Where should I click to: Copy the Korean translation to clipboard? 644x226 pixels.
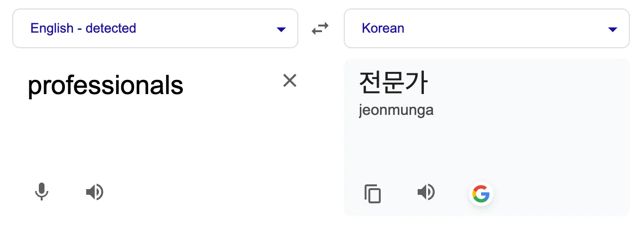coord(373,194)
